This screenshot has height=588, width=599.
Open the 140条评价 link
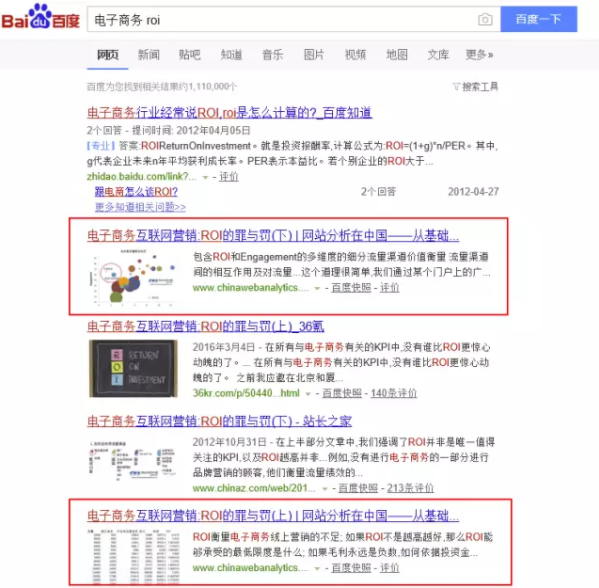393,393
